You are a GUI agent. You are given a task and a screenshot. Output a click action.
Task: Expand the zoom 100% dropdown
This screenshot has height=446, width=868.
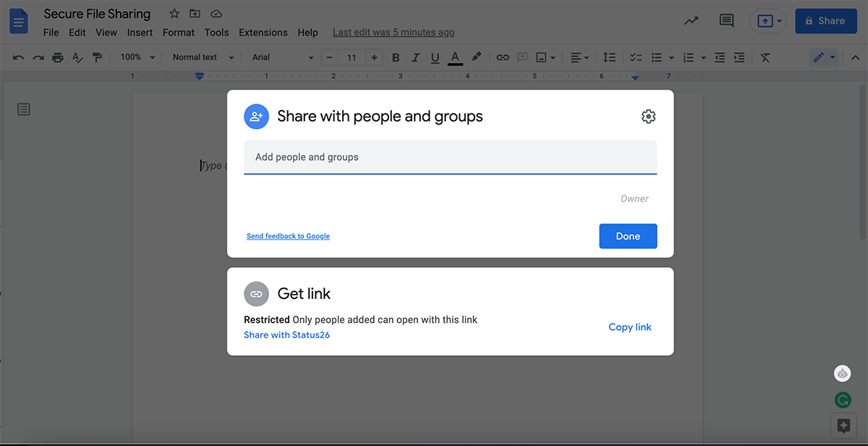(x=137, y=57)
